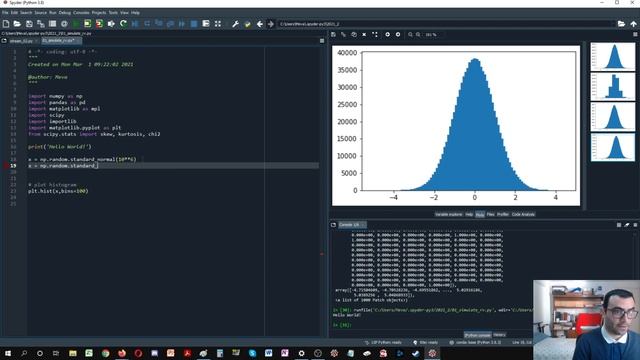The image size is (640, 360).
Task: Toggle the breakpoint marker at line 19
Action: tap(6, 166)
